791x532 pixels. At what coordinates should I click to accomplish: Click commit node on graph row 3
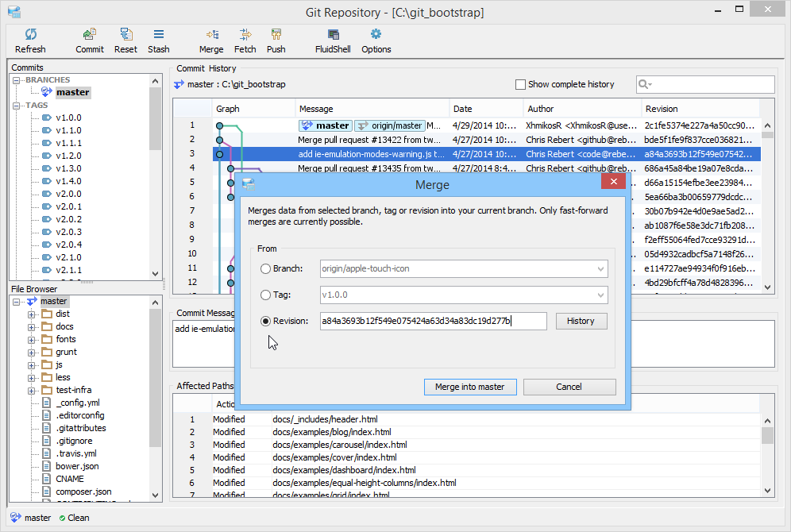[x=219, y=154]
